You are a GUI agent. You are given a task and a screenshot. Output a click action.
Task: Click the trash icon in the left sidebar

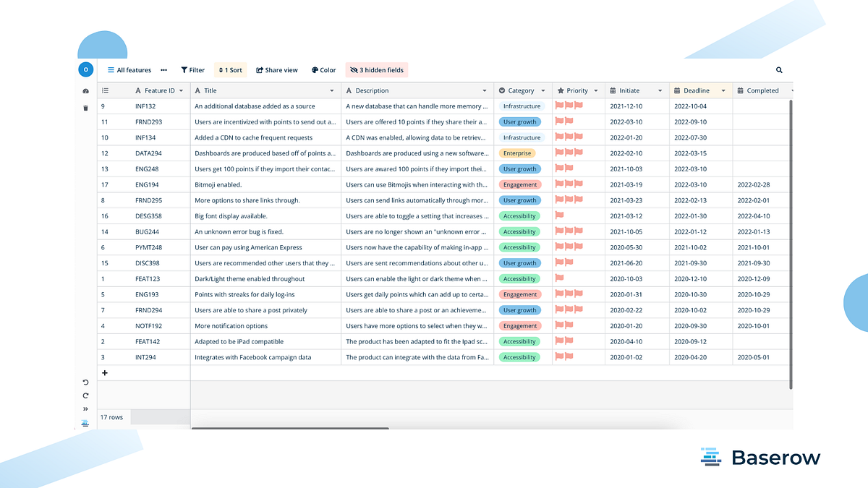[85, 107]
